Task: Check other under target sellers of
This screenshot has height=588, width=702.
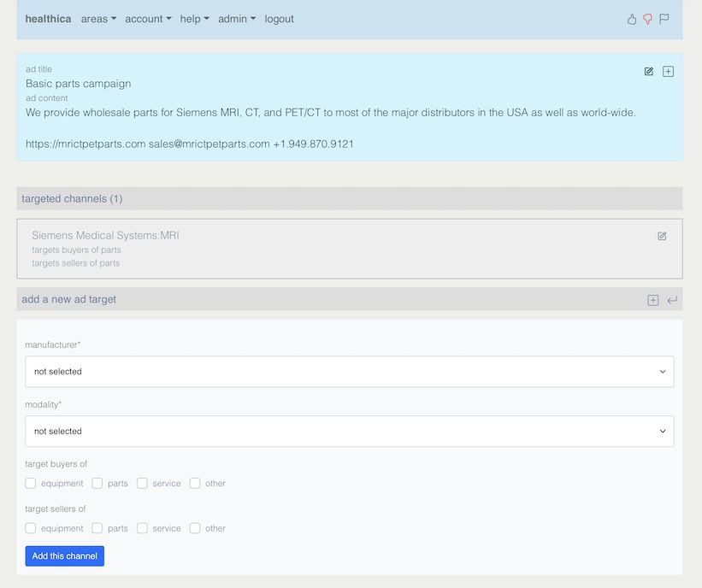Action: tap(195, 528)
